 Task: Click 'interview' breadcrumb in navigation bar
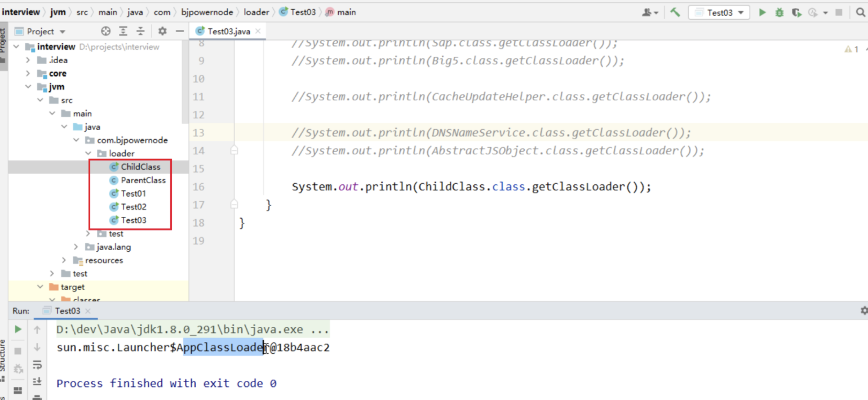pos(21,12)
